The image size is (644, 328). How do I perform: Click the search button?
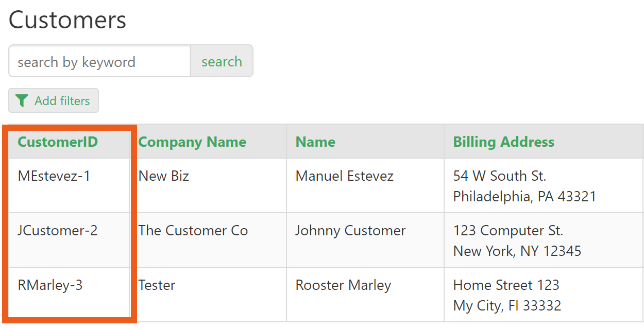pos(222,61)
